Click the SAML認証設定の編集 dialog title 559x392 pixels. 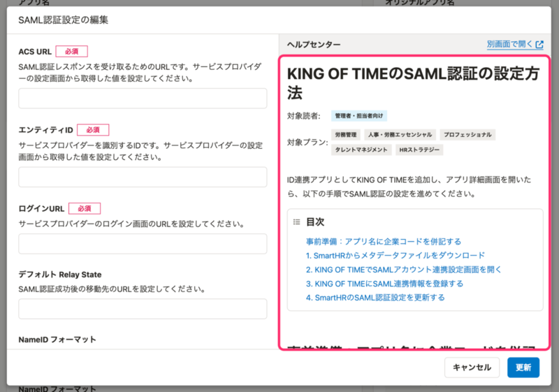[x=64, y=20]
